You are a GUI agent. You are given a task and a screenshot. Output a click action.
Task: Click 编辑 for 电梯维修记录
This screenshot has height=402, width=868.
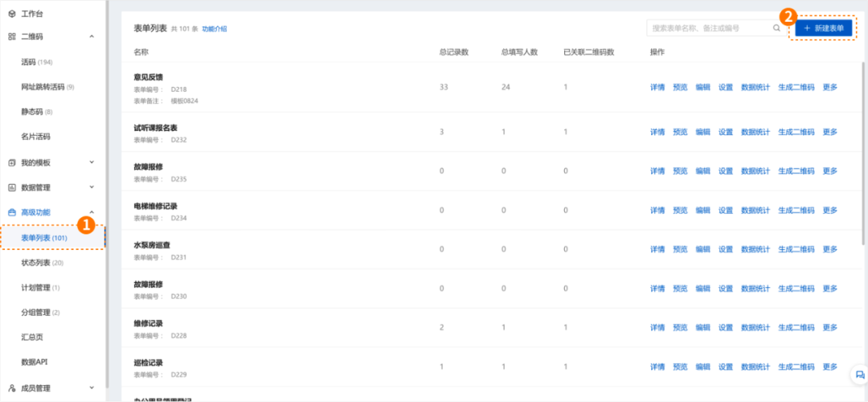(702, 211)
